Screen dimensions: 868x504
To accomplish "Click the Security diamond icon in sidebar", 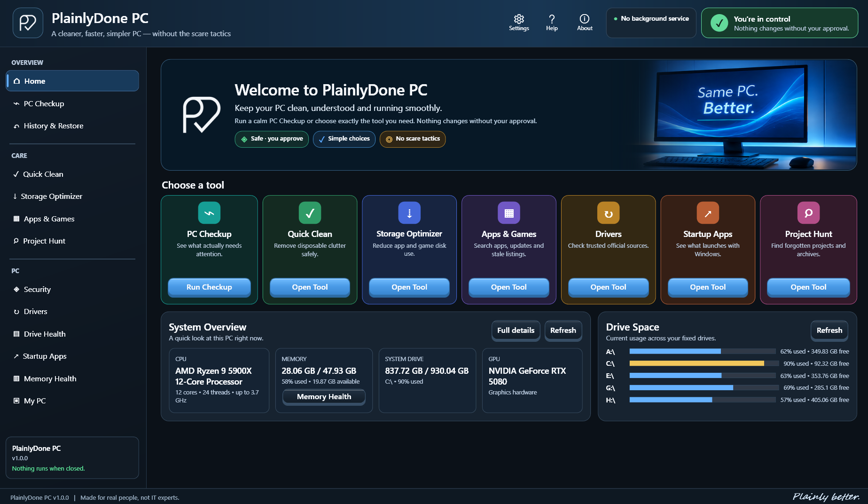I will (x=16, y=289).
